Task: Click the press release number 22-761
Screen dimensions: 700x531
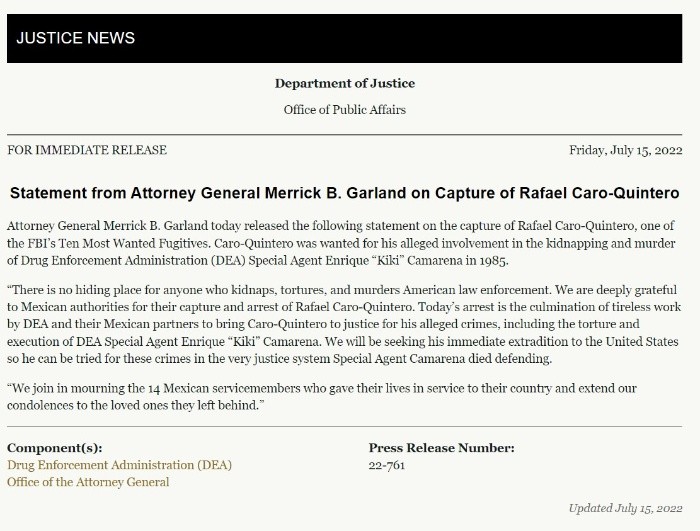Action: [387, 465]
